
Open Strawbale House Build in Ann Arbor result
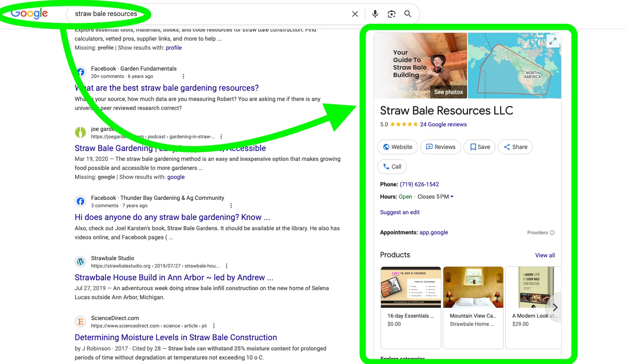pos(174,277)
